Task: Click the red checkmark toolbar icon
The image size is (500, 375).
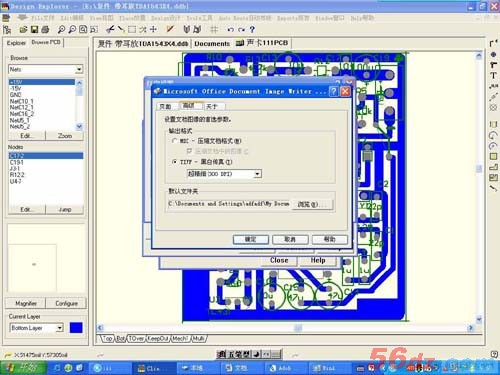Action: point(170,29)
